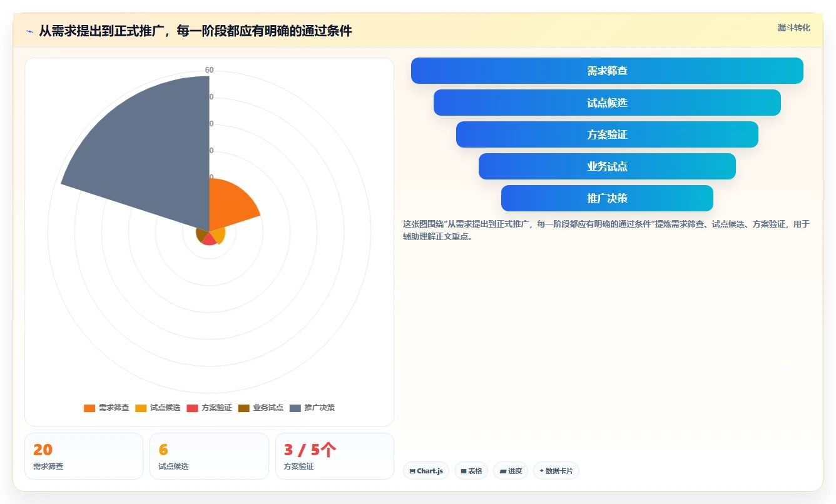
Task: Click the brown 业务试点 chart segment
Action: click(202, 234)
